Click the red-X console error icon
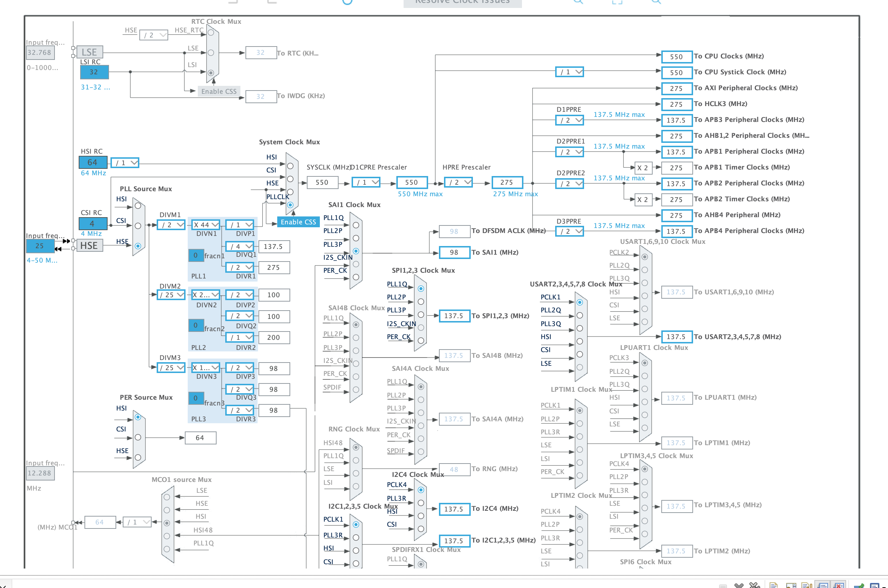Viewport: 888px width, 588px height. 839,586
